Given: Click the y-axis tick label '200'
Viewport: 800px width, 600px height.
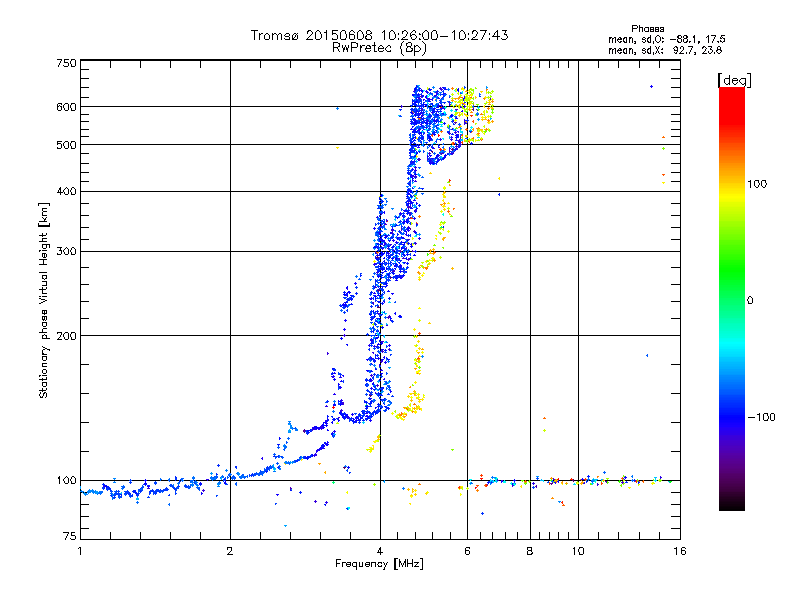Looking at the screenshot, I should click(x=66, y=336).
